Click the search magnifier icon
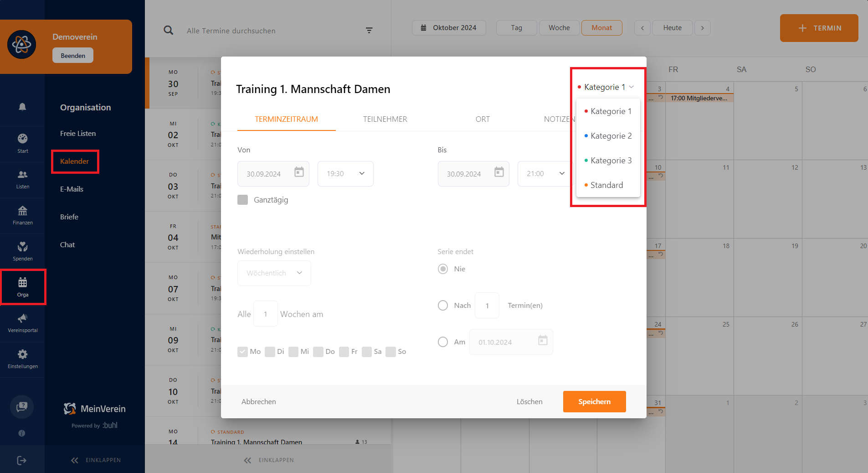The image size is (868, 473). click(169, 31)
